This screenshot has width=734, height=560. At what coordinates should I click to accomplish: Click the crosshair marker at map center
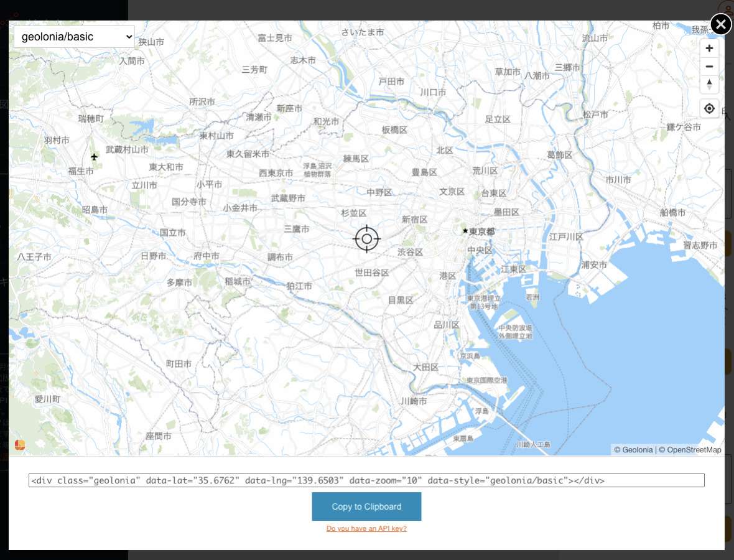click(x=367, y=239)
